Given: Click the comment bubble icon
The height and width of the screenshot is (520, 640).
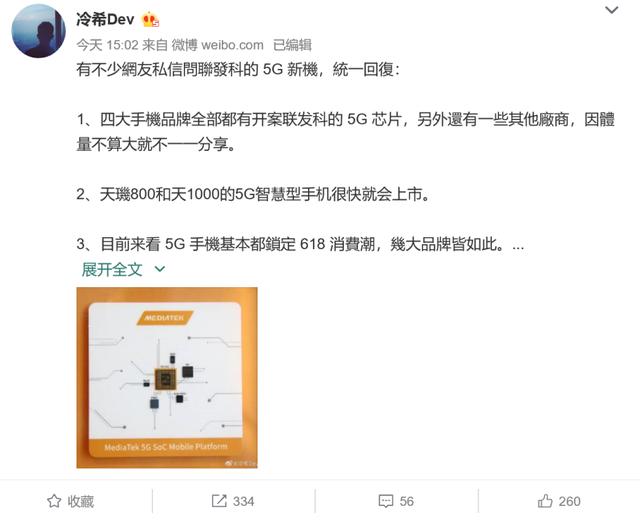Looking at the screenshot, I should tap(386, 501).
